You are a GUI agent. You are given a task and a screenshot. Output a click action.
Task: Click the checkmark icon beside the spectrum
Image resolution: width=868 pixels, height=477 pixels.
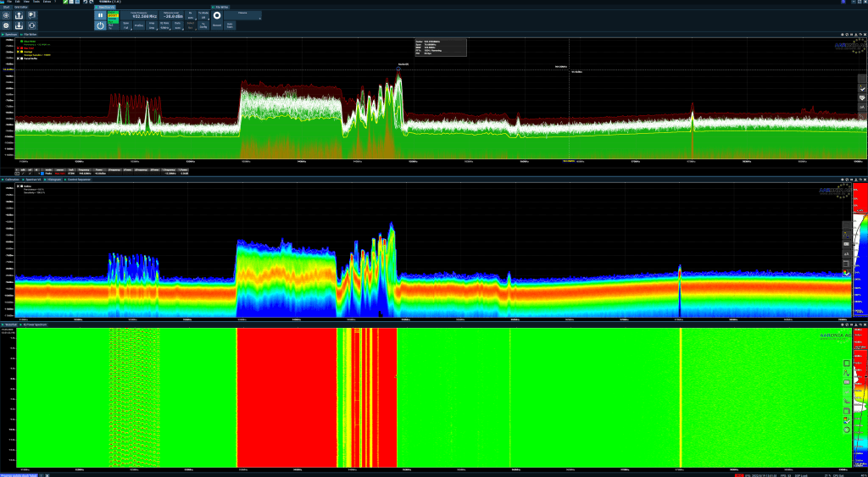pyautogui.click(x=862, y=88)
